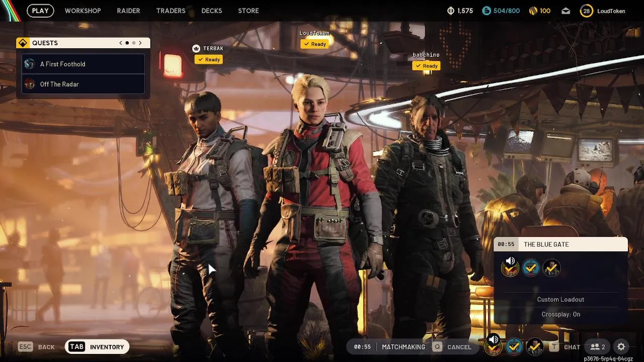Go BACK from the lobby

point(46,347)
